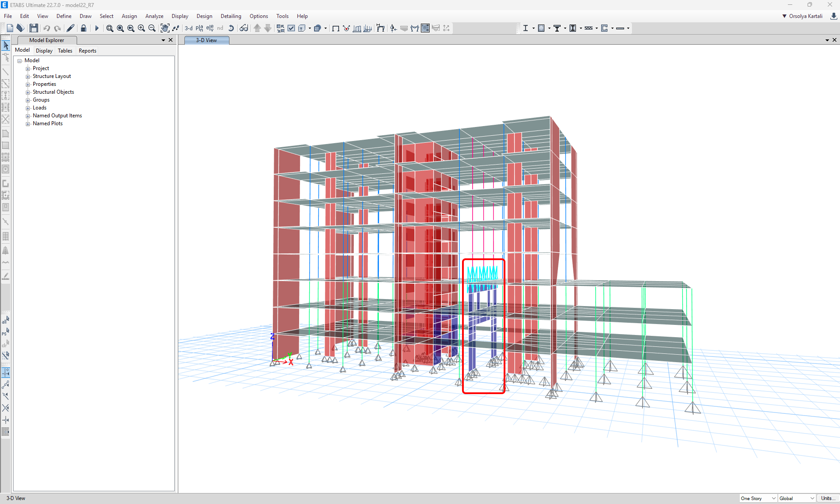This screenshot has height=504, width=840.
Task: Switch to the Tables tab
Action: [x=65, y=51]
